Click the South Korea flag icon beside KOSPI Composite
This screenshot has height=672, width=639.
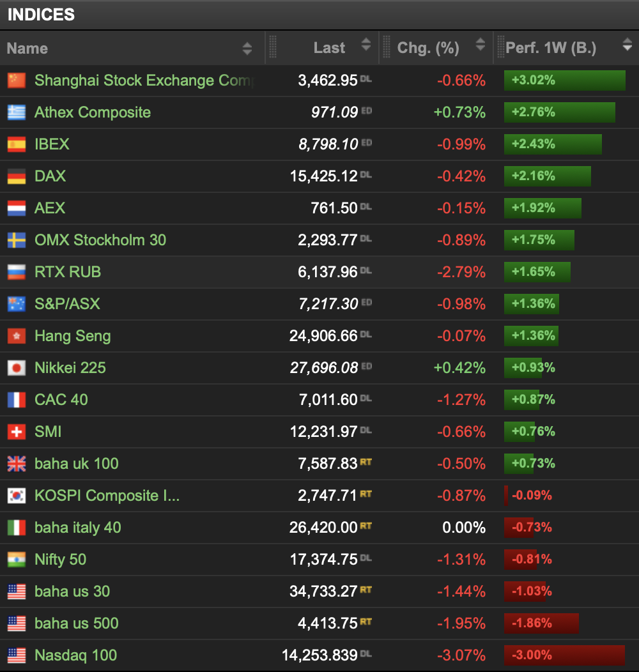(17, 496)
